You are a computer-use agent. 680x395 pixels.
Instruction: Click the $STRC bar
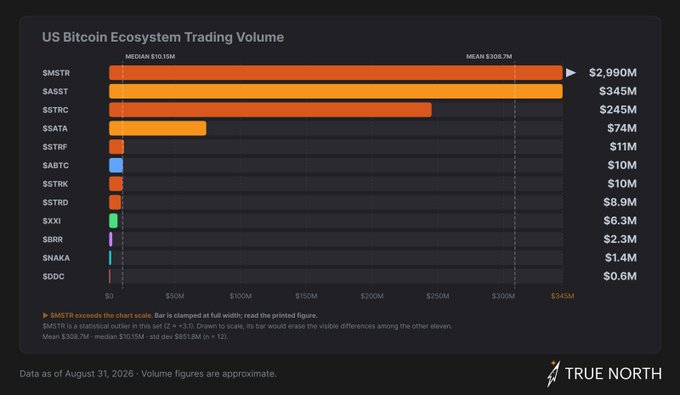270,110
